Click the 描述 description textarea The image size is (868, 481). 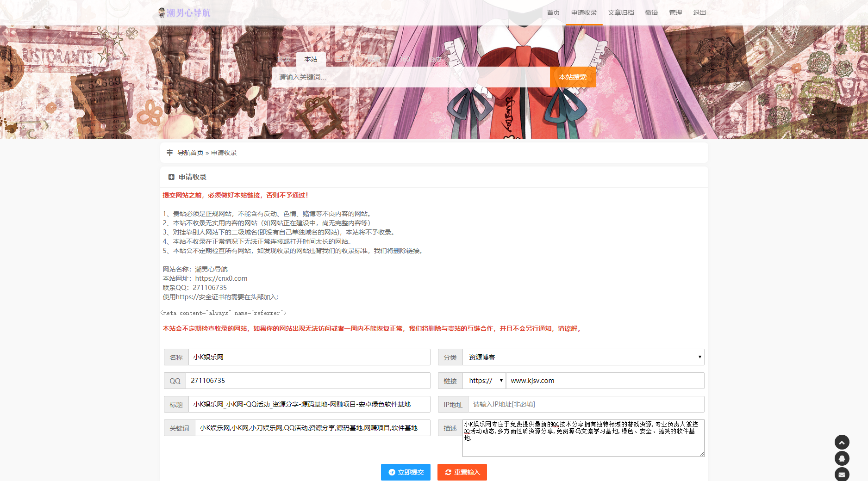[x=583, y=438]
